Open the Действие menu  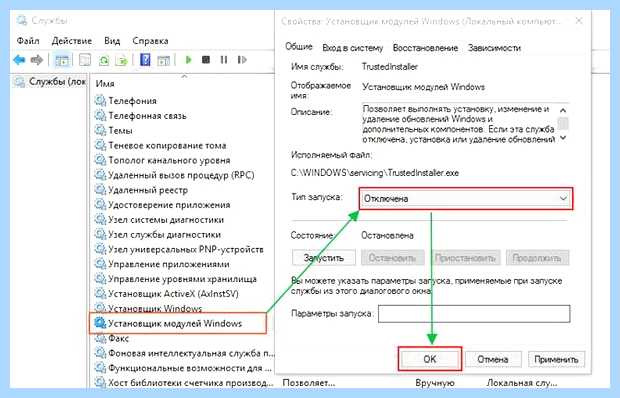72,41
